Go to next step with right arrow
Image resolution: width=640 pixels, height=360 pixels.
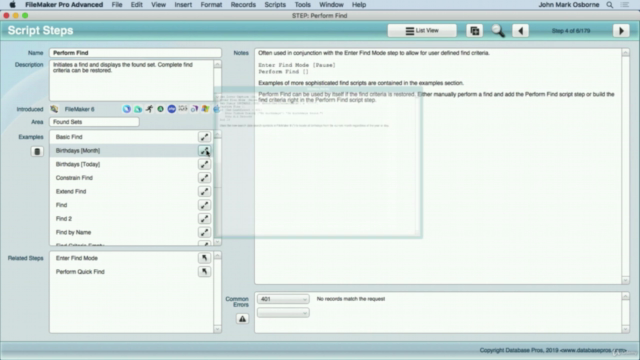pos(621,31)
